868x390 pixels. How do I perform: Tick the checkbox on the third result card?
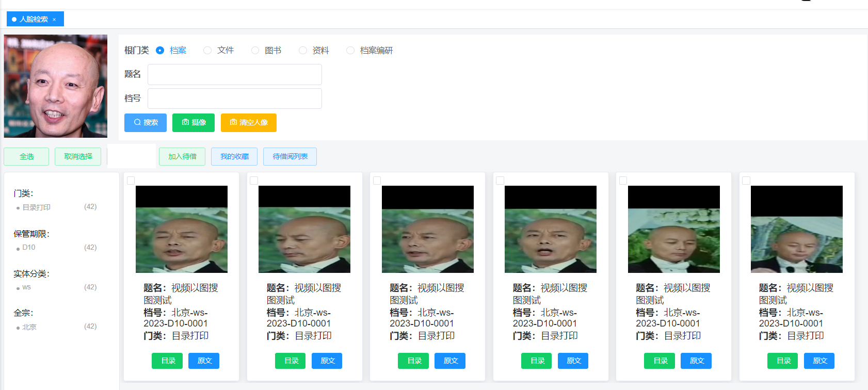pyautogui.click(x=377, y=181)
